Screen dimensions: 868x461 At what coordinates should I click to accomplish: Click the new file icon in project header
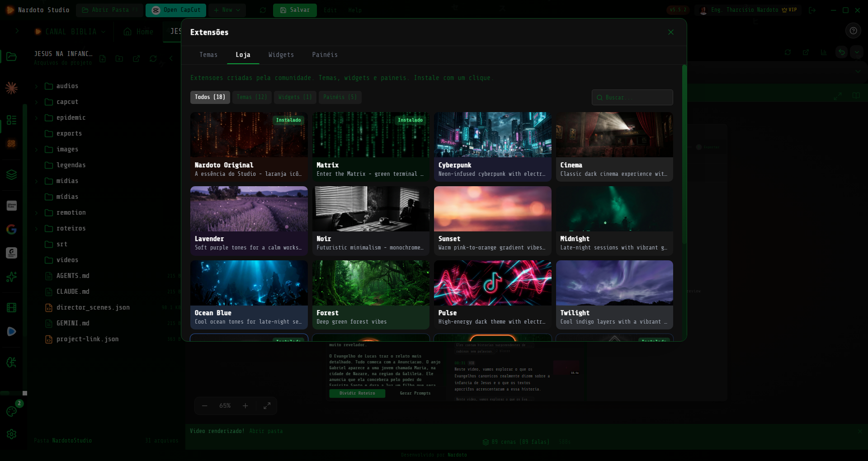(103, 59)
